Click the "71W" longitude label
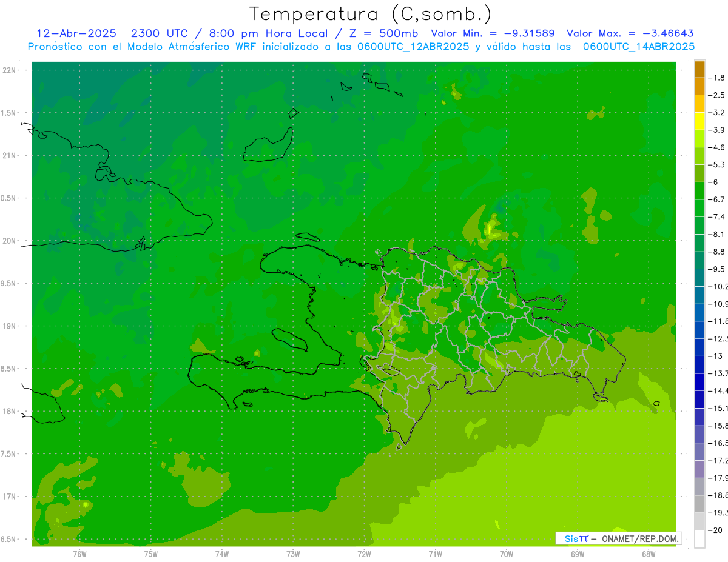The height and width of the screenshot is (562, 728). pos(435,554)
